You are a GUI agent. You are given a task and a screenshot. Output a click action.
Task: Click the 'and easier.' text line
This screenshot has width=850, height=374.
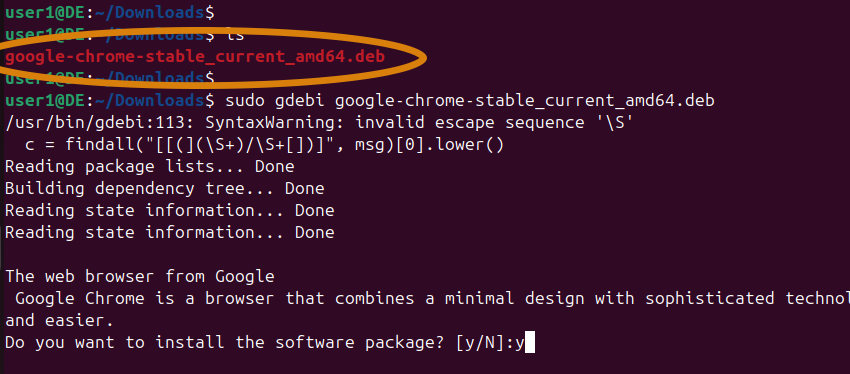click(60, 321)
